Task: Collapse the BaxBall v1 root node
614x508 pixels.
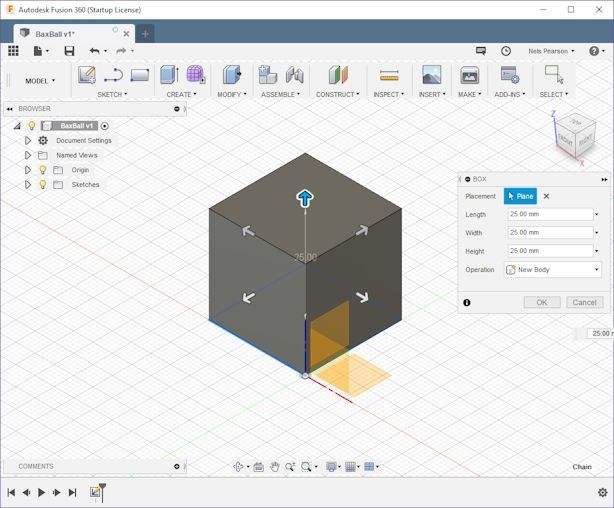Action: (17, 126)
